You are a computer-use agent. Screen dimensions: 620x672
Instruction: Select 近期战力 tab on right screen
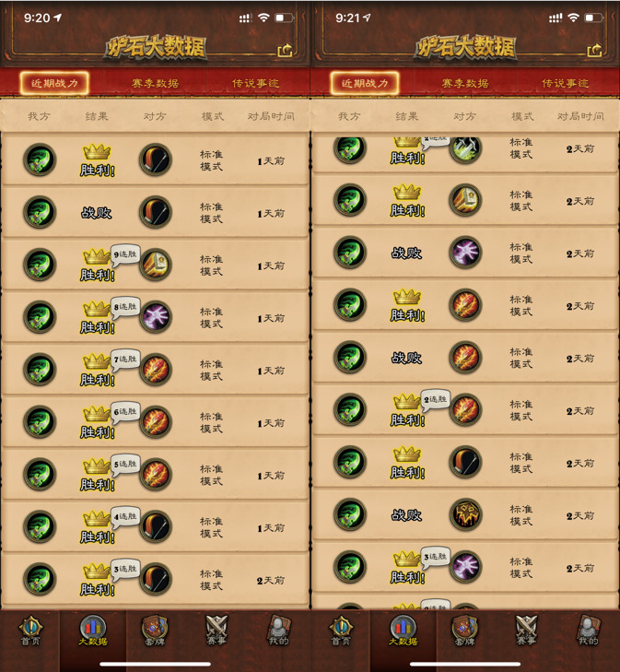[365, 83]
